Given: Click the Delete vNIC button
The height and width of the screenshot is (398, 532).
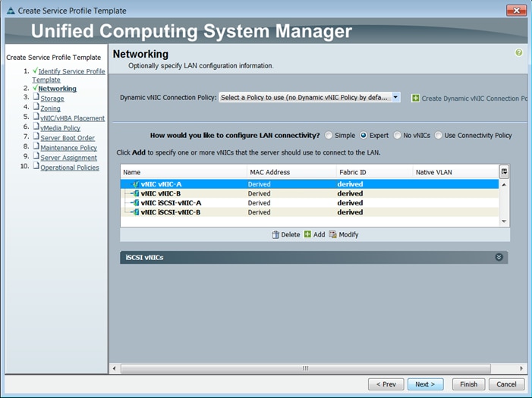Looking at the screenshot, I should pyautogui.click(x=285, y=234).
